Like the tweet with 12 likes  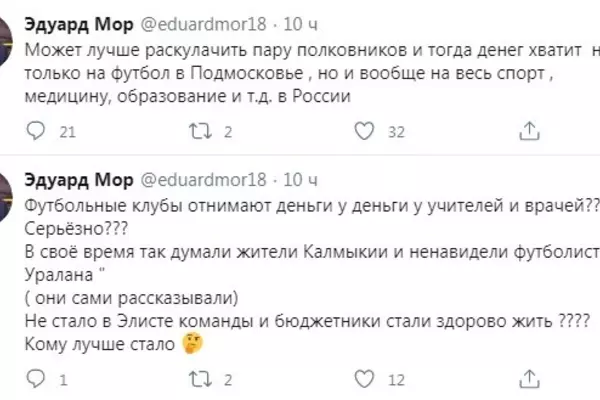pyautogui.click(x=366, y=380)
